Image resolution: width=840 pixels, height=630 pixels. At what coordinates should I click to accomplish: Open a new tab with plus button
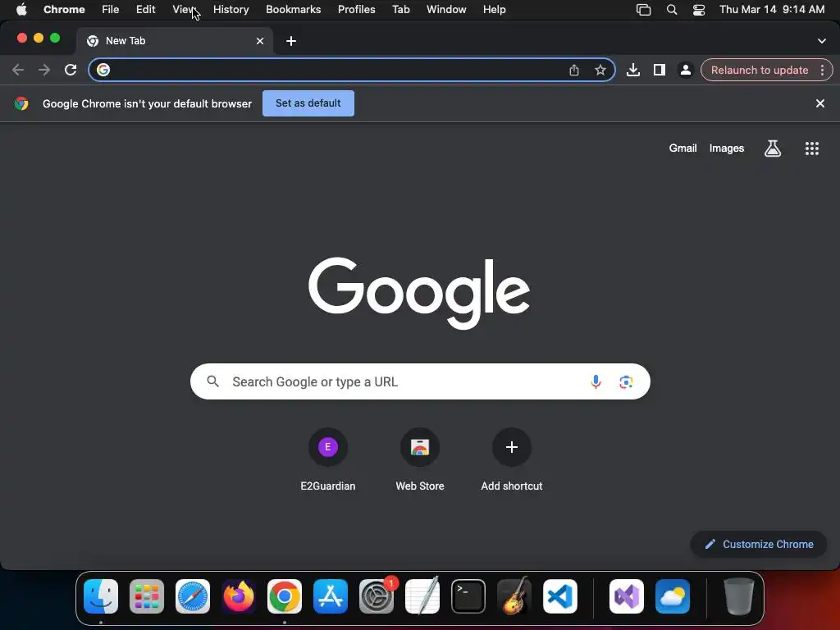click(x=291, y=41)
